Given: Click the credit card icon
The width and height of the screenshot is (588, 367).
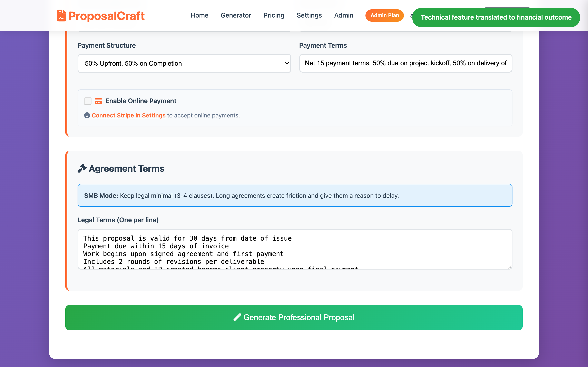Looking at the screenshot, I should coord(98,101).
